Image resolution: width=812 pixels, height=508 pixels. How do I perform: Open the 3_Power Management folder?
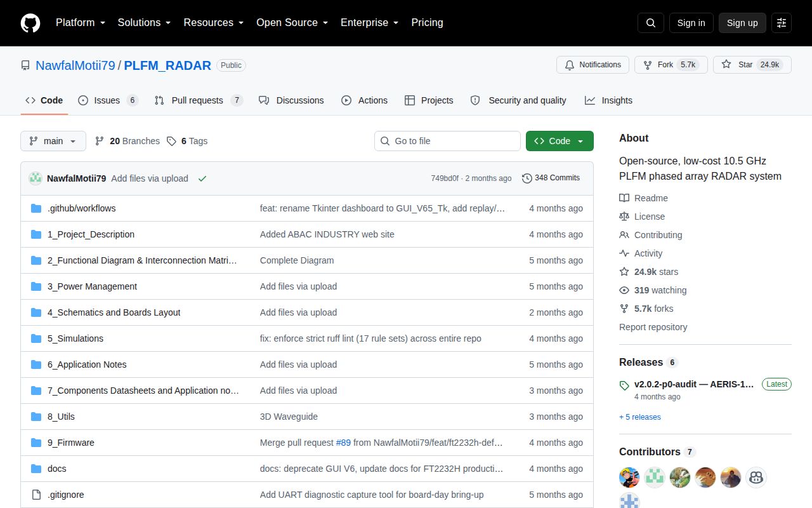tap(92, 286)
